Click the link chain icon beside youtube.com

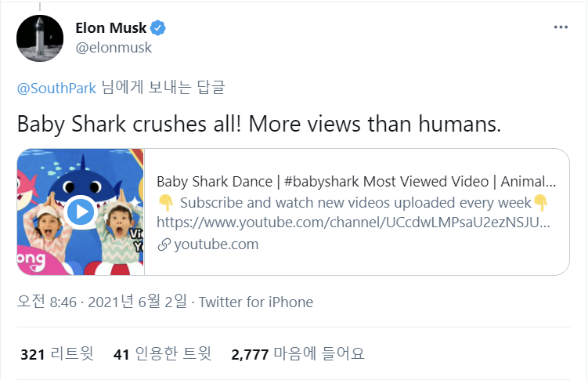coord(164,244)
